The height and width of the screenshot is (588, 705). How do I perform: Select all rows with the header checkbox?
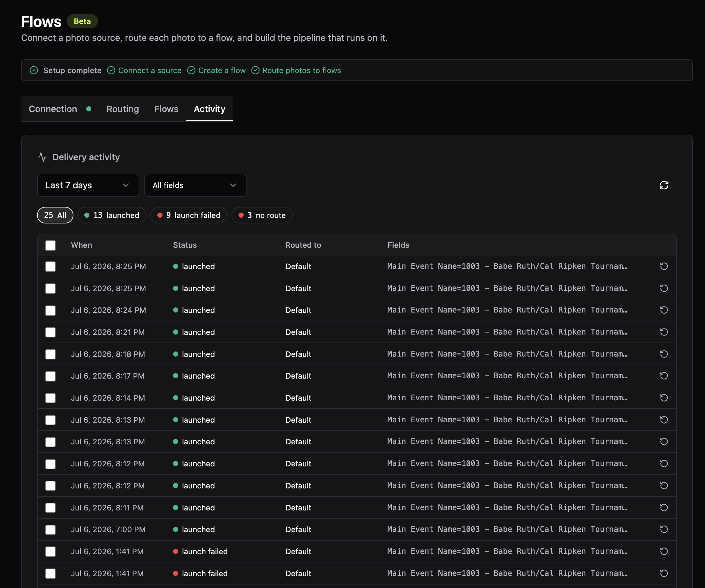click(50, 245)
